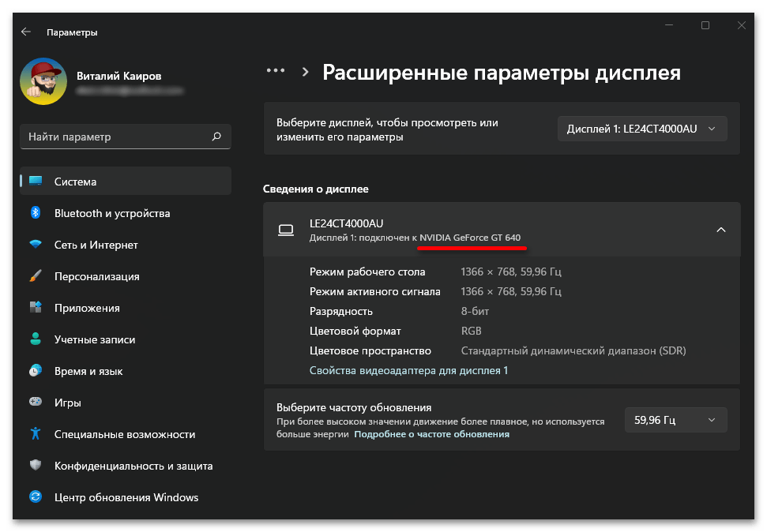Click the '8-бит' bit depth value

click(x=475, y=311)
